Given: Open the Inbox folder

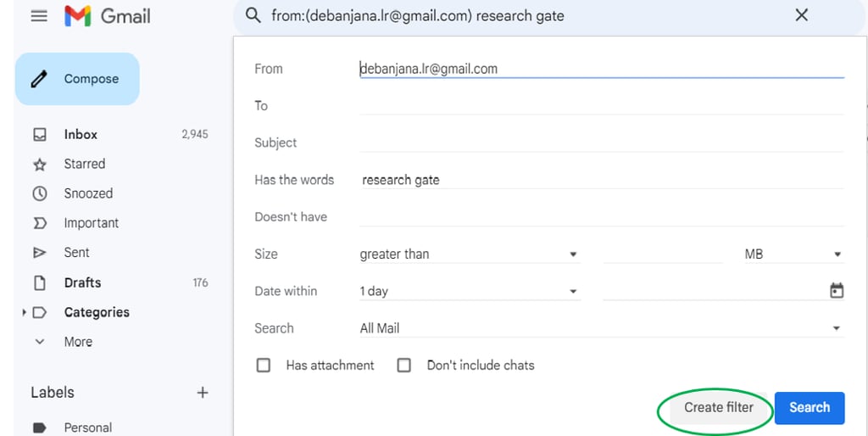Looking at the screenshot, I should 81,135.
